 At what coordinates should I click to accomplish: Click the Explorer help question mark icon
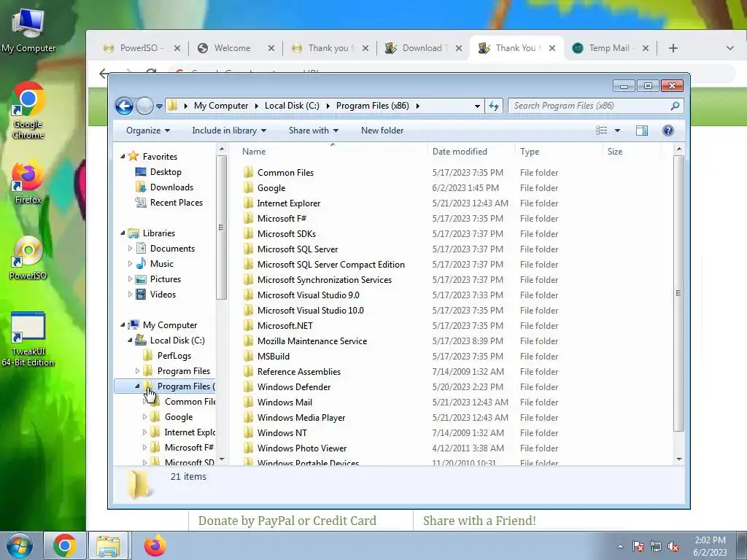[x=668, y=131]
